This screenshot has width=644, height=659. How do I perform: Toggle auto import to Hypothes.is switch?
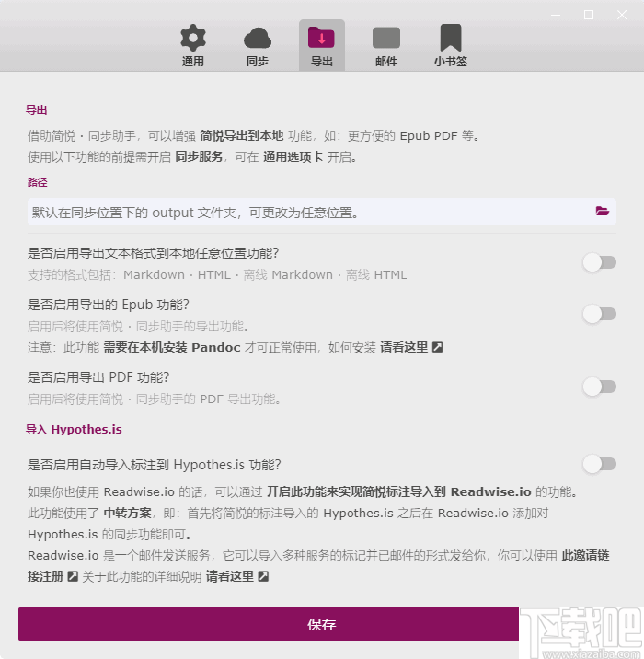[x=600, y=464]
